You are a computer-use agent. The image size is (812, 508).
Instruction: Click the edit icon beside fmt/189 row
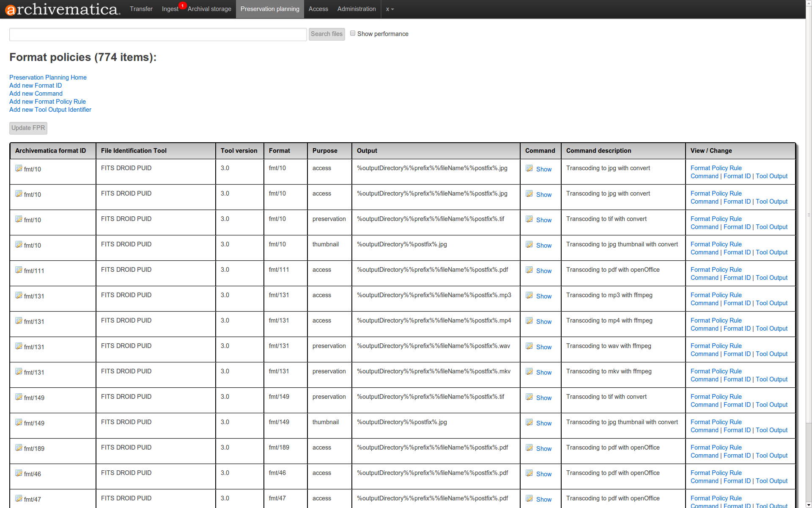(x=19, y=448)
